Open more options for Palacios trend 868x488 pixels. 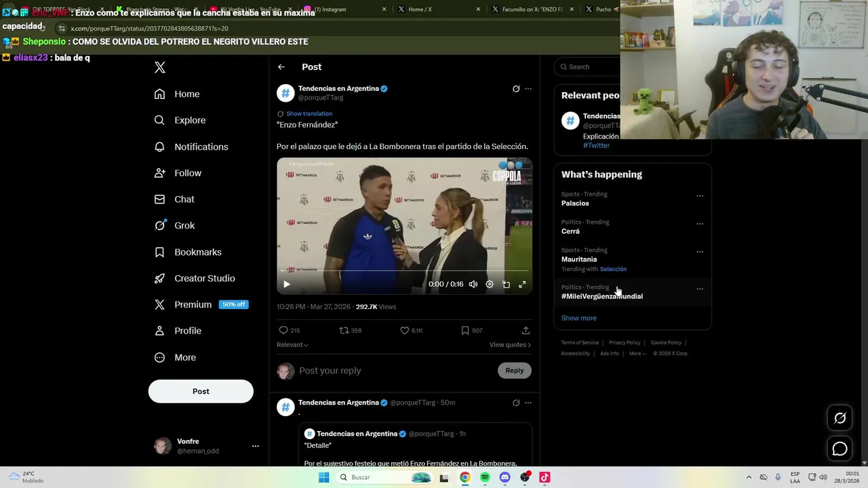click(x=700, y=196)
